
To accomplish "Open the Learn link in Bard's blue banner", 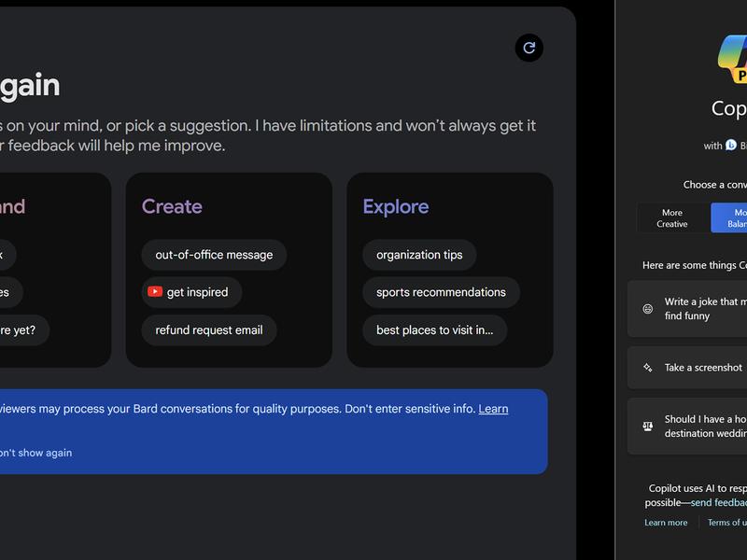I will pyautogui.click(x=493, y=409).
